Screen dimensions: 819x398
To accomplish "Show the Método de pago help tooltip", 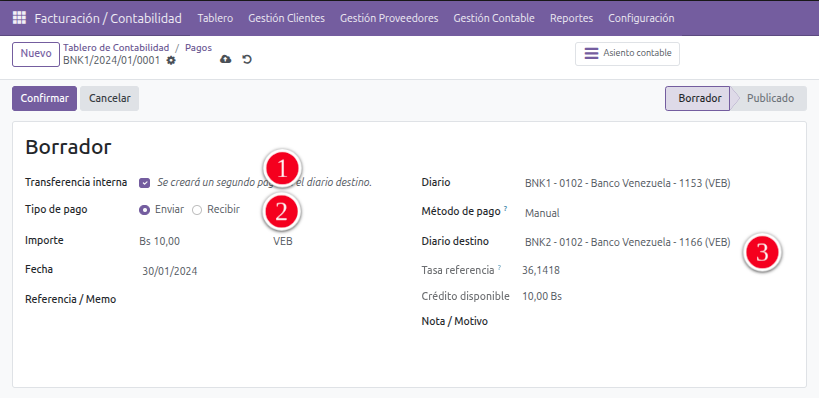I will click(x=506, y=209).
